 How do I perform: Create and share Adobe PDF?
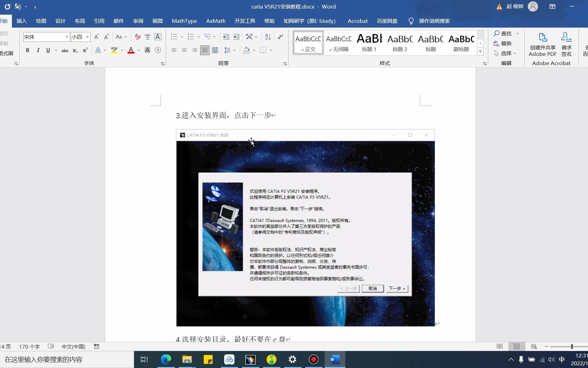pyautogui.click(x=543, y=44)
